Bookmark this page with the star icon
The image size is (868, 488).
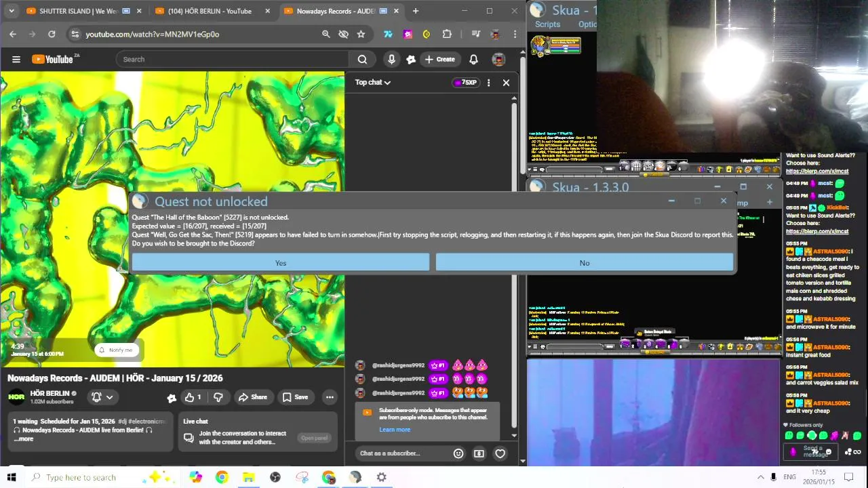361,34
